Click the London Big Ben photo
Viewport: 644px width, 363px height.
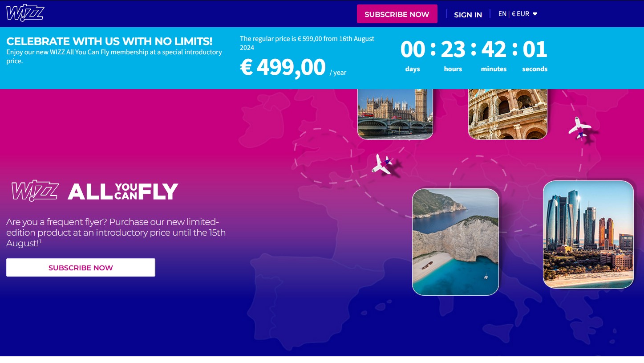395,114
